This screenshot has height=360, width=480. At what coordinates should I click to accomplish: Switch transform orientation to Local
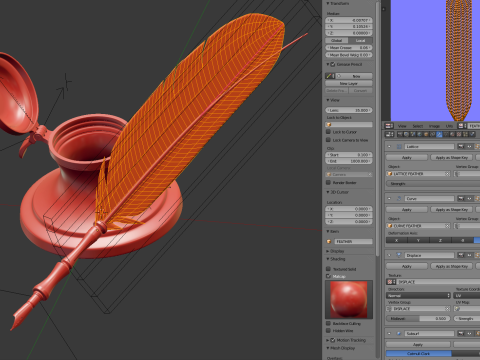point(361,40)
